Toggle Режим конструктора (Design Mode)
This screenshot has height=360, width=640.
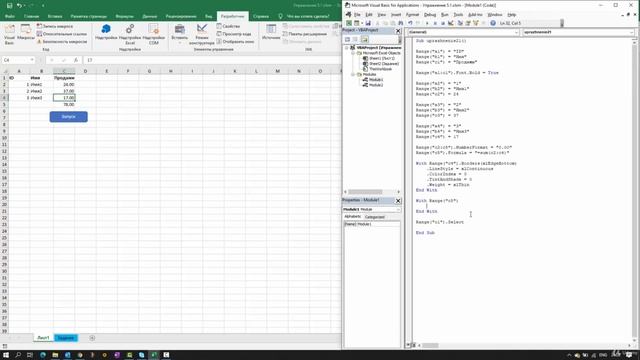[202, 34]
